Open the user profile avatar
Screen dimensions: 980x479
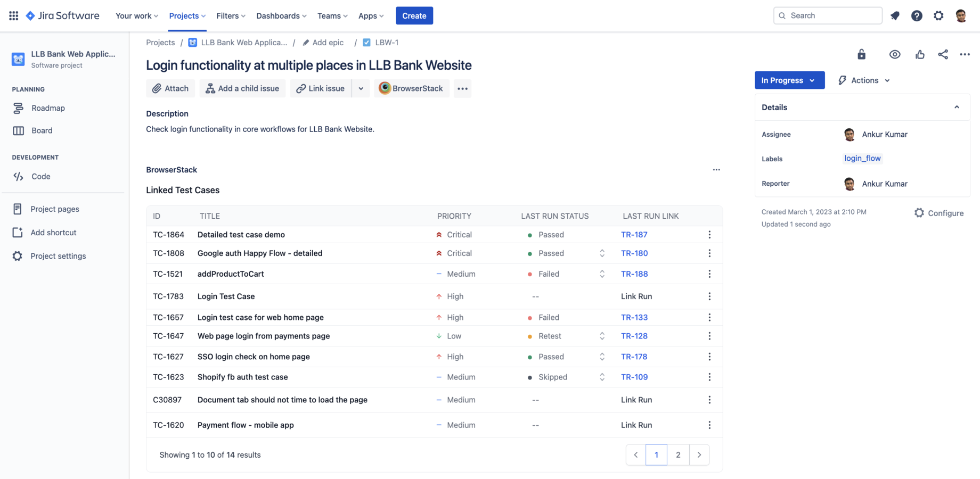point(961,15)
